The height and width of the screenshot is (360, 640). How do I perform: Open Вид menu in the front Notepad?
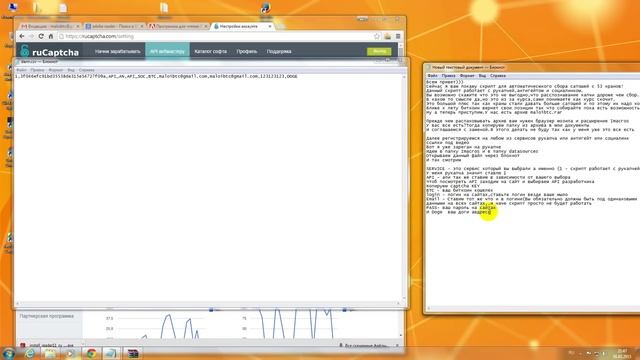71,70
